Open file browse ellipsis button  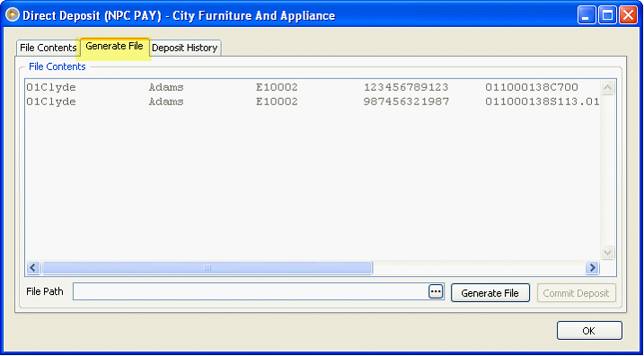click(x=436, y=291)
